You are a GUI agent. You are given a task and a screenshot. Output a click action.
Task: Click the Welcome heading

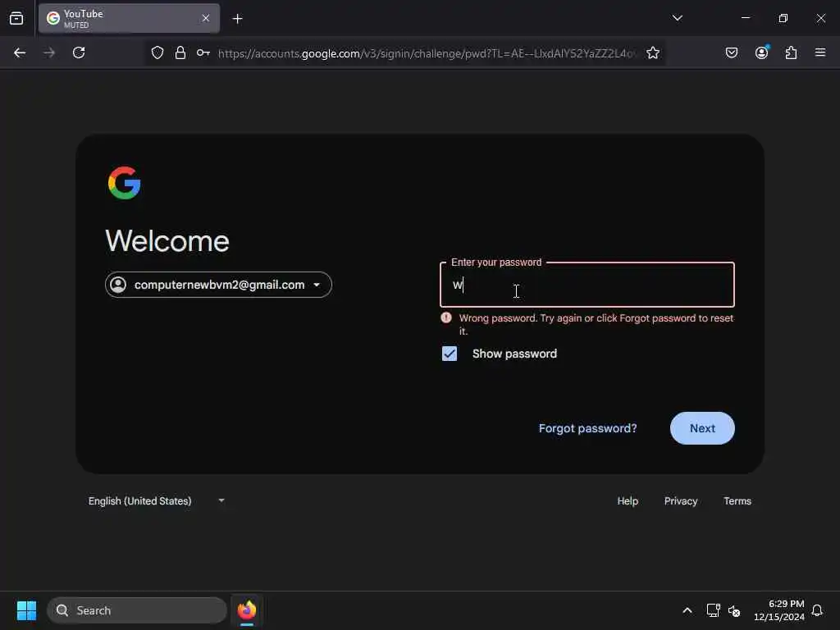[167, 240]
